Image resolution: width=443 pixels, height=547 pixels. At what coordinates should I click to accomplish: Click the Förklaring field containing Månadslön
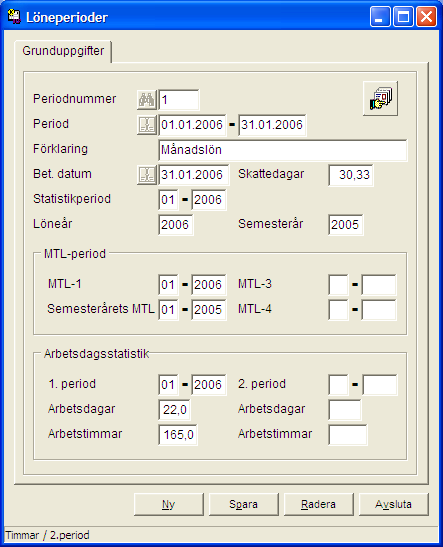pyautogui.click(x=283, y=150)
